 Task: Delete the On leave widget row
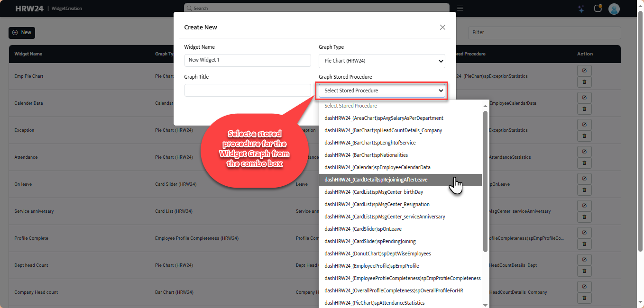coord(584,190)
